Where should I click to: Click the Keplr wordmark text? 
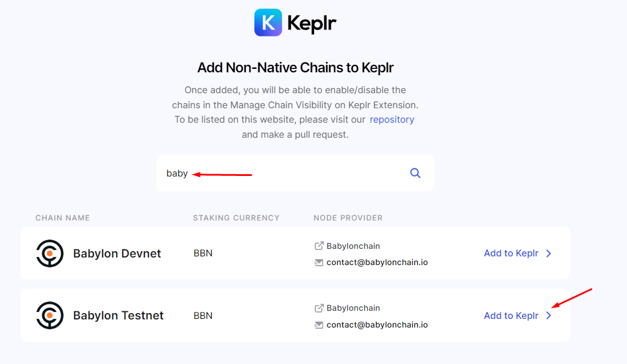[x=312, y=23]
